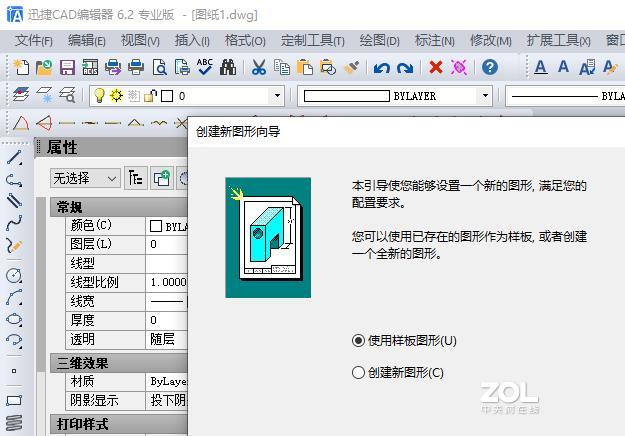Toggle layer lightbulb on/off
The width and height of the screenshot is (625, 436).
pyautogui.click(x=99, y=96)
